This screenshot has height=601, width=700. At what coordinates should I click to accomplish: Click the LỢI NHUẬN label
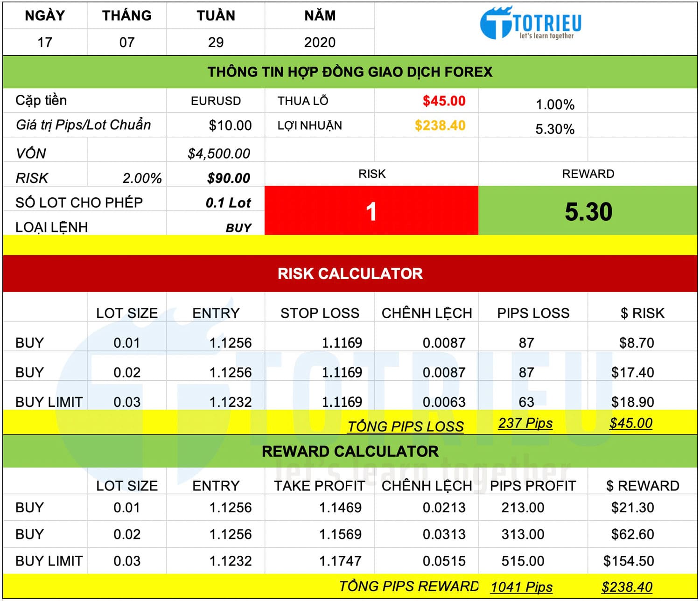click(309, 126)
